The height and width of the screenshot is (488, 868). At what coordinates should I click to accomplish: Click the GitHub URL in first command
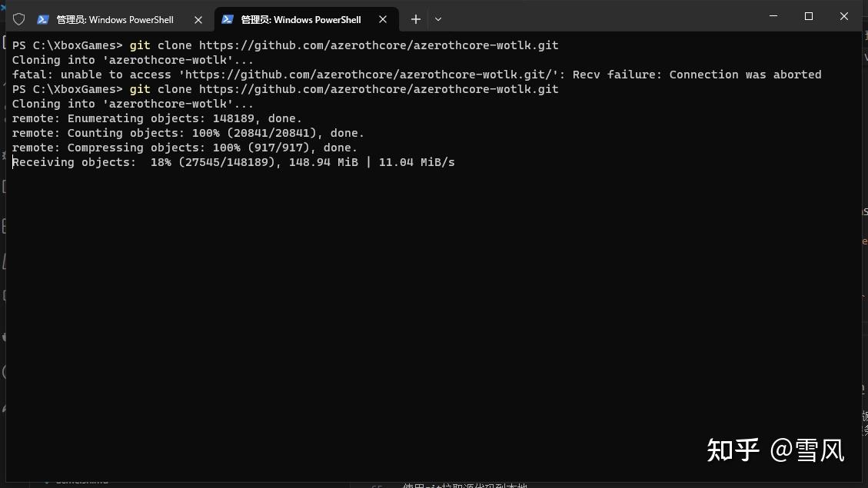(378, 45)
